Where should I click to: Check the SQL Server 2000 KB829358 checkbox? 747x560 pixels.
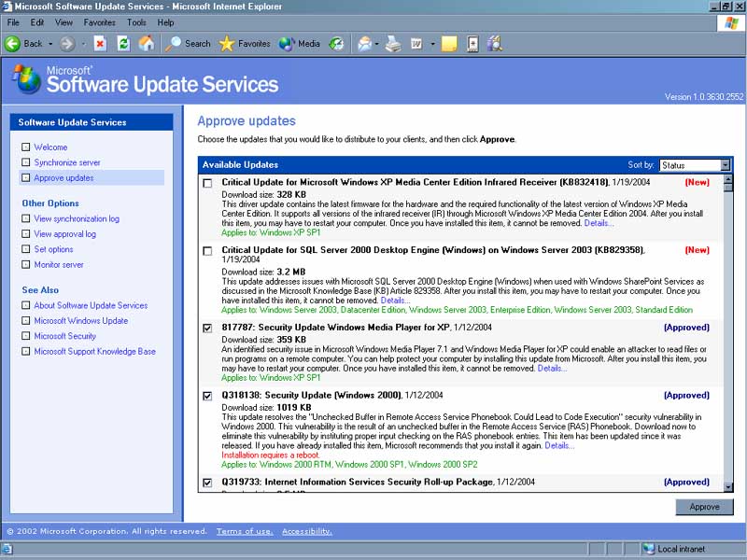click(207, 251)
